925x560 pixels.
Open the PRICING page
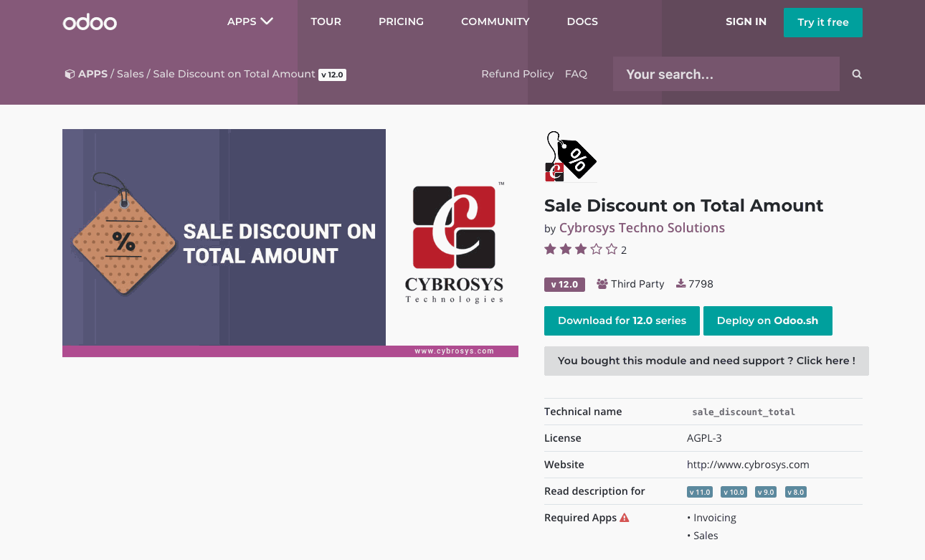pyautogui.click(x=401, y=22)
